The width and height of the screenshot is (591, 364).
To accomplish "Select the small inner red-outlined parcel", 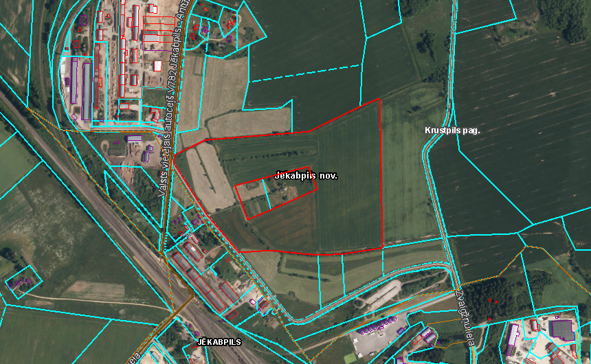I will [x=275, y=198].
